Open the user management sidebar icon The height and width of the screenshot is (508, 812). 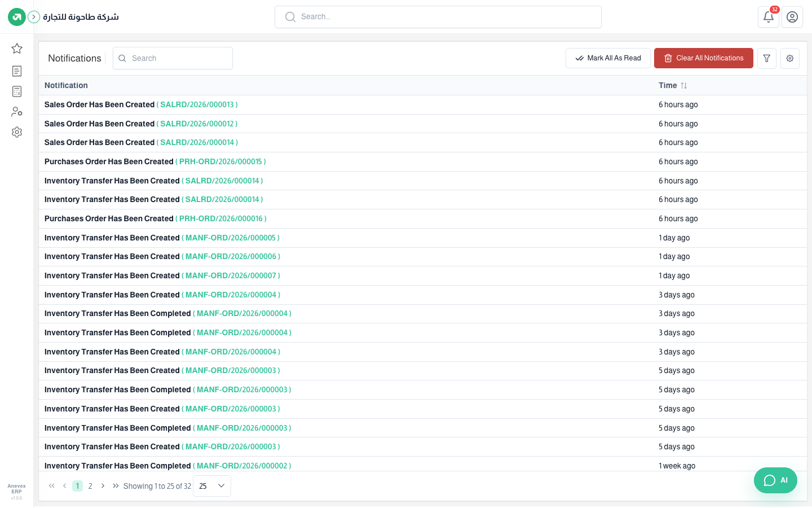17,112
